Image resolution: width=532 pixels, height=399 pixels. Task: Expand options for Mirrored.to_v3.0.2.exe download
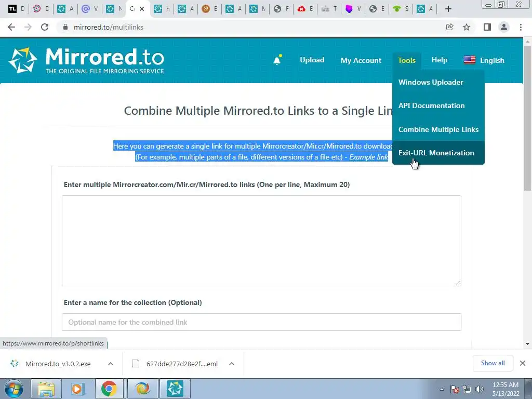111,364
